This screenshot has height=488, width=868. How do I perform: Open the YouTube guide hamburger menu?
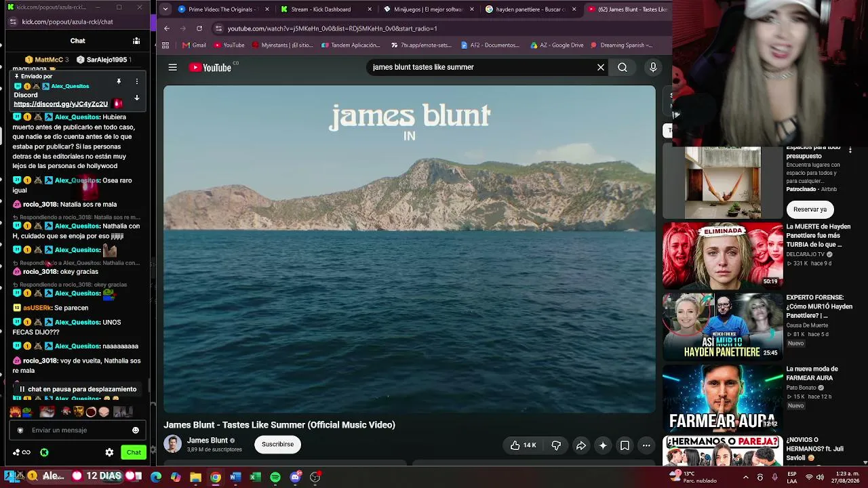tap(173, 67)
